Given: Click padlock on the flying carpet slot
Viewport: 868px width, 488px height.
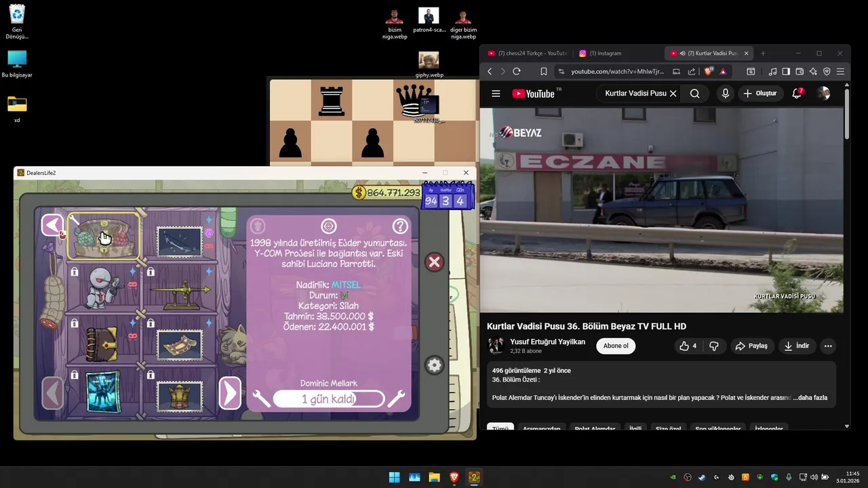Looking at the screenshot, I should 151,323.
